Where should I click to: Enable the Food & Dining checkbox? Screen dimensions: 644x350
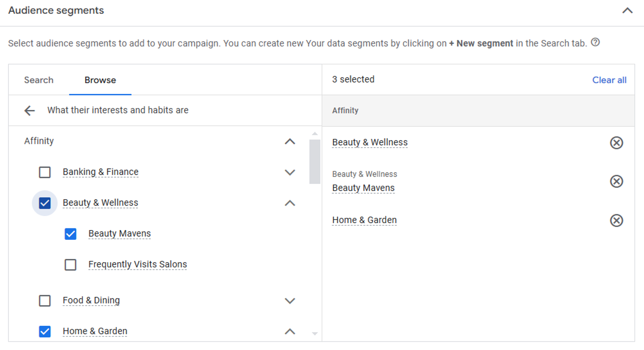pos(45,301)
